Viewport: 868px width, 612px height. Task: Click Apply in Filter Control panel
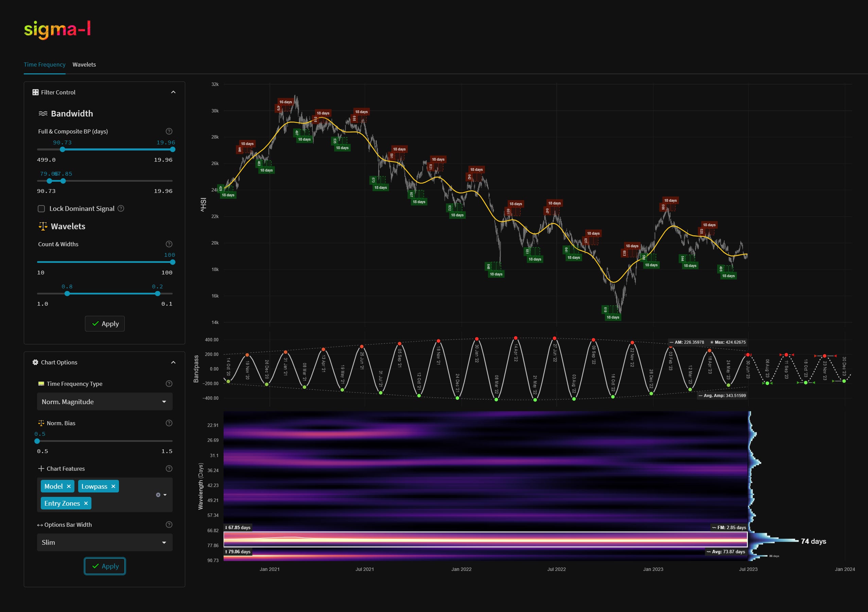click(105, 324)
